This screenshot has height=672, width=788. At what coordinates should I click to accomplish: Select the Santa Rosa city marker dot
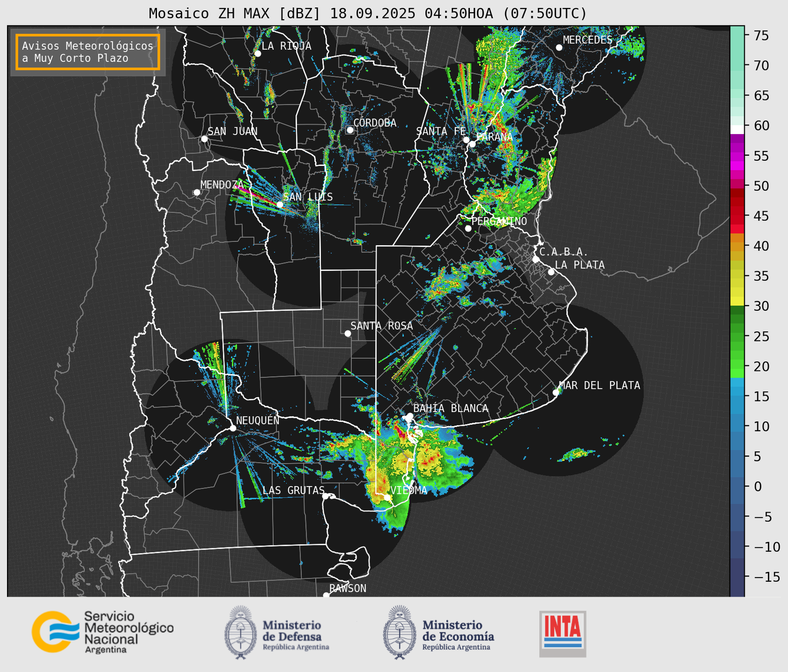point(348,333)
